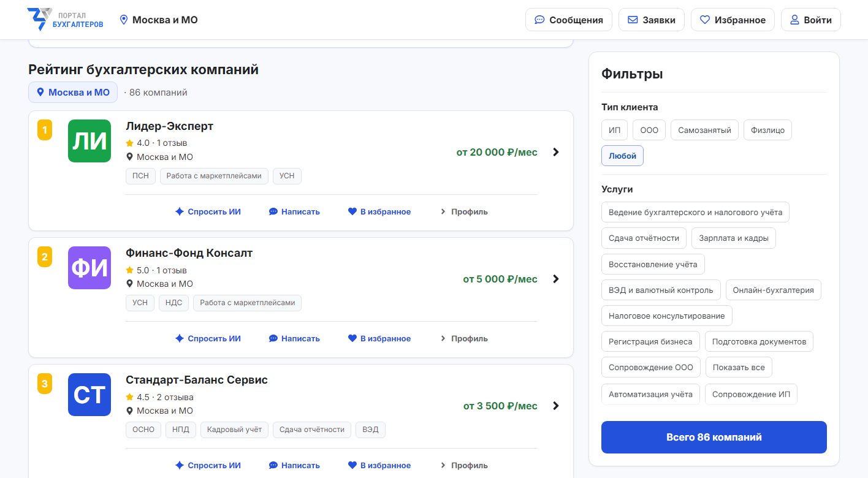
Task: Click the ПСН tag on Лидер-Эксперт
Action: click(141, 176)
